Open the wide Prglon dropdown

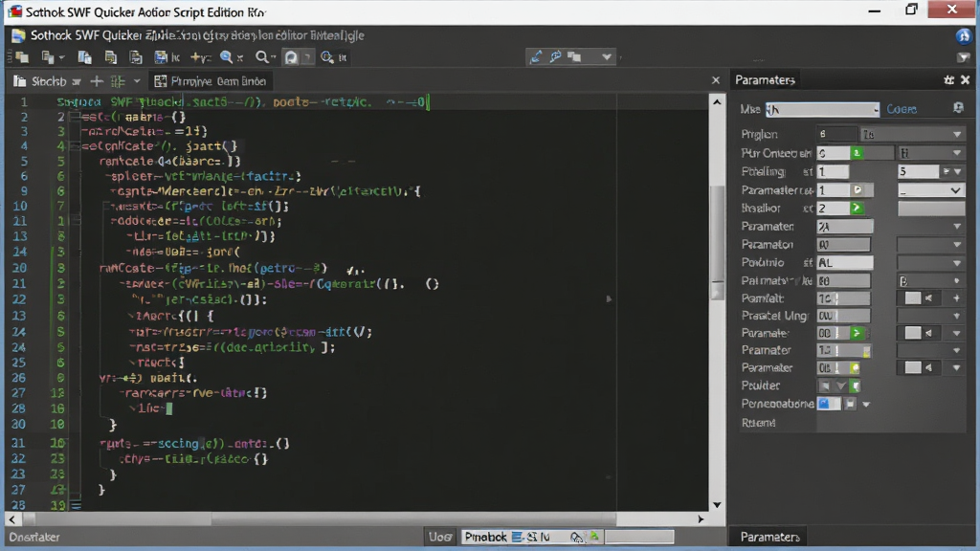point(912,134)
